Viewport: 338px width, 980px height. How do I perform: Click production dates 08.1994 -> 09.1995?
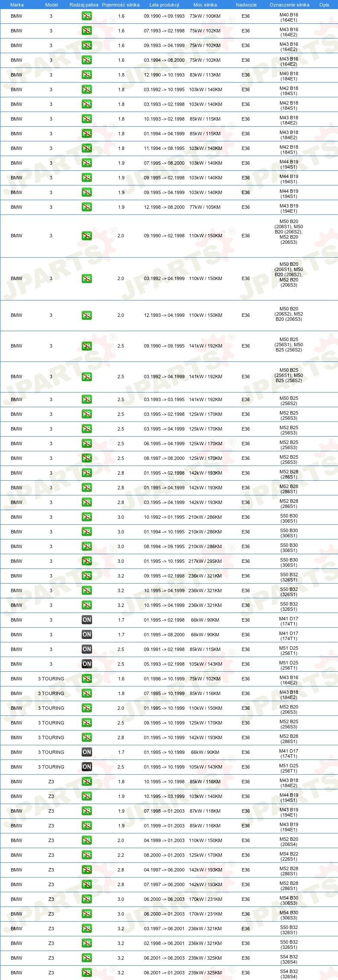(x=164, y=546)
